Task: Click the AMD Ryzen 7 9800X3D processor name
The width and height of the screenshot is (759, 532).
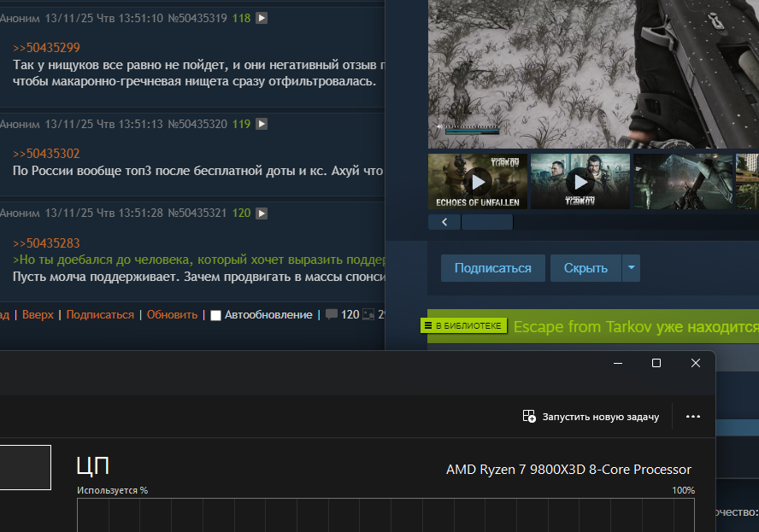Action: (568, 470)
